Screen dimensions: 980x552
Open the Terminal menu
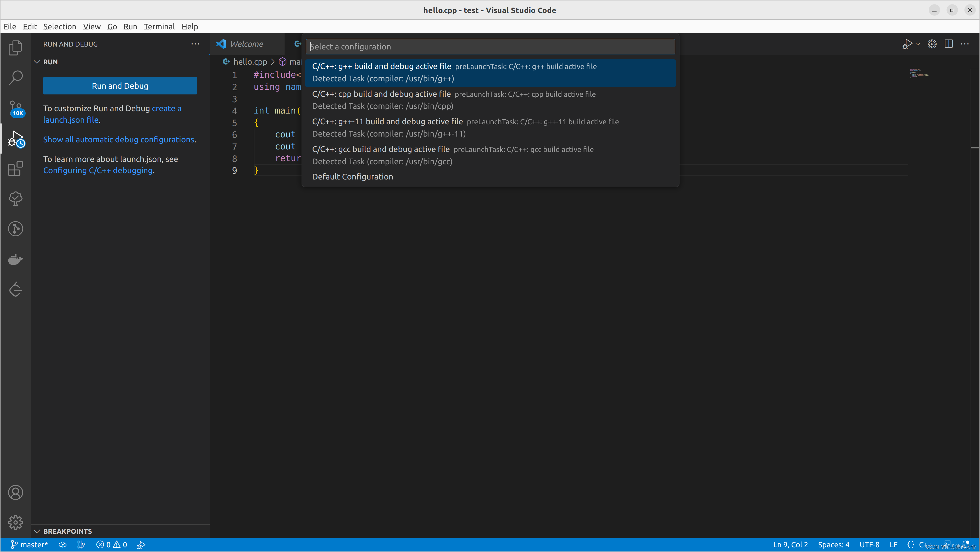coord(159,27)
